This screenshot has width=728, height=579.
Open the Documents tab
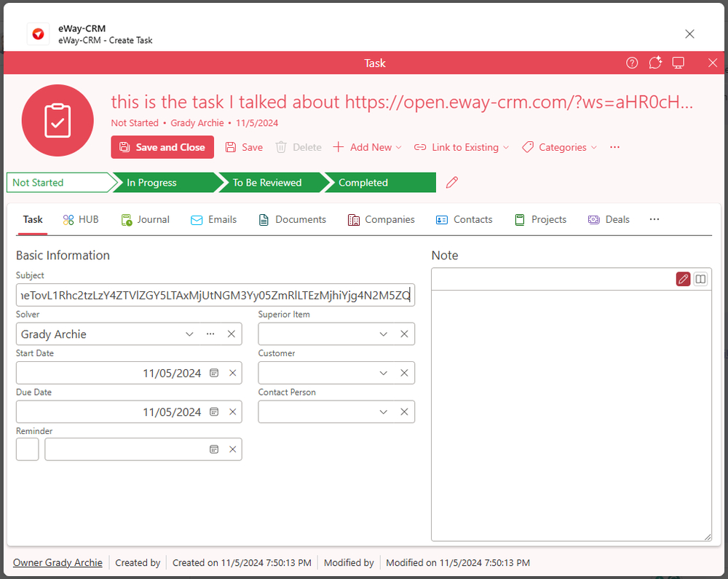[x=292, y=219]
